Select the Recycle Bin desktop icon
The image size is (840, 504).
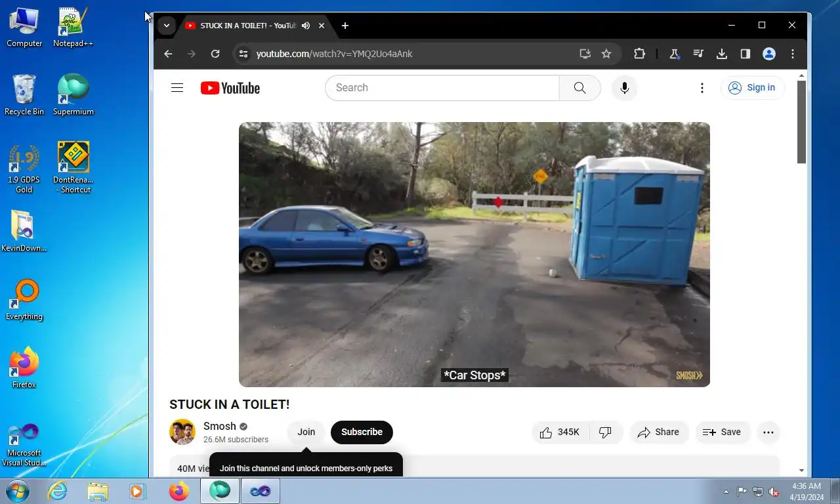pyautogui.click(x=24, y=95)
